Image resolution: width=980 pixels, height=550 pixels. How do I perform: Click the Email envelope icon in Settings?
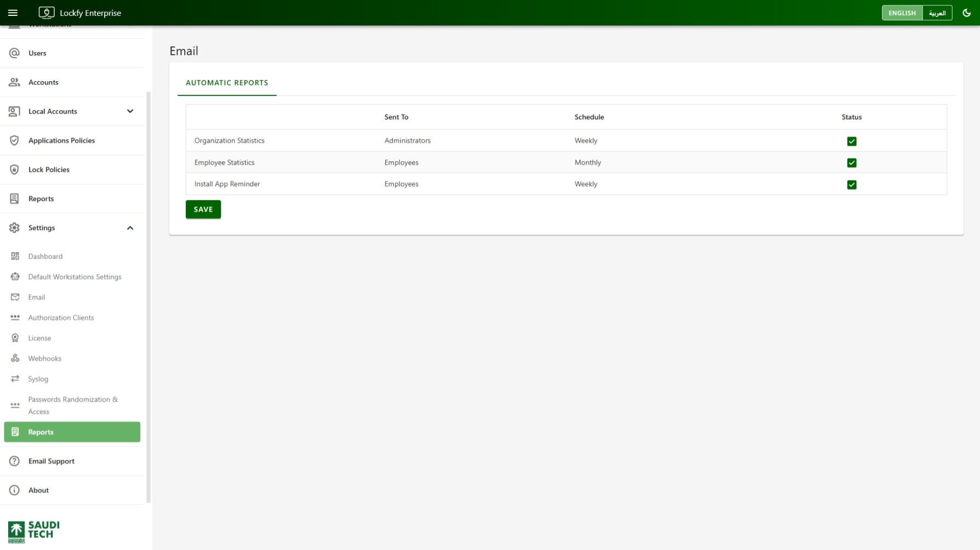15,297
